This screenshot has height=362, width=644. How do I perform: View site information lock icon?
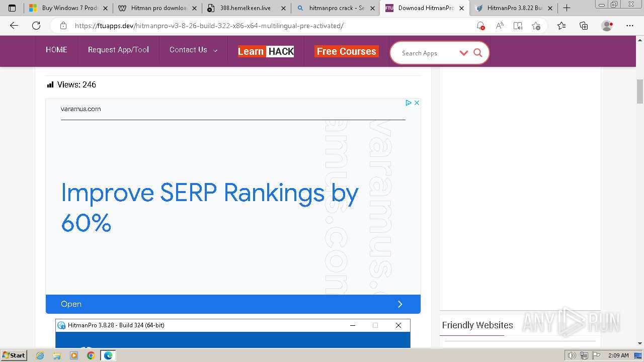click(x=63, y=26)
